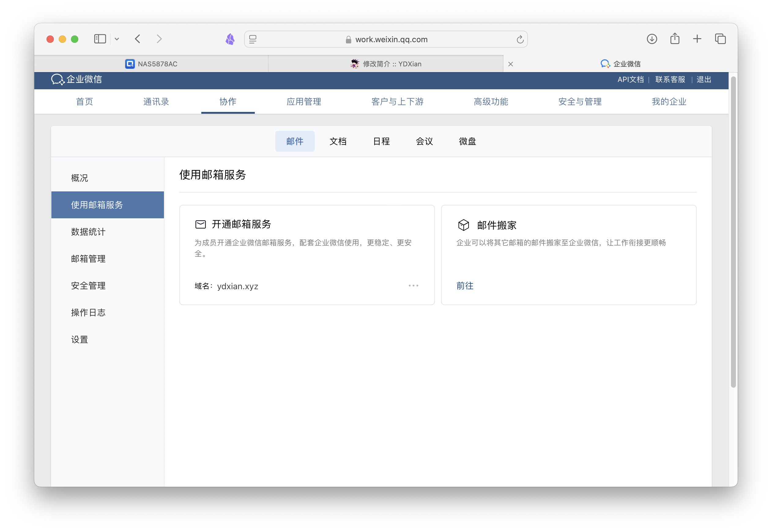
Task: Open 操作日志 in the left sidebar
Action: (x=108, y=312)
